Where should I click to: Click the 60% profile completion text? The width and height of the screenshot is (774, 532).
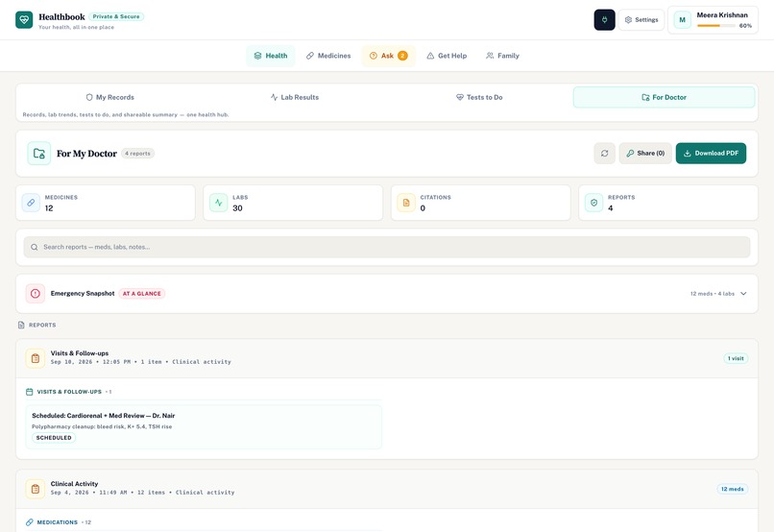[745, 26]
